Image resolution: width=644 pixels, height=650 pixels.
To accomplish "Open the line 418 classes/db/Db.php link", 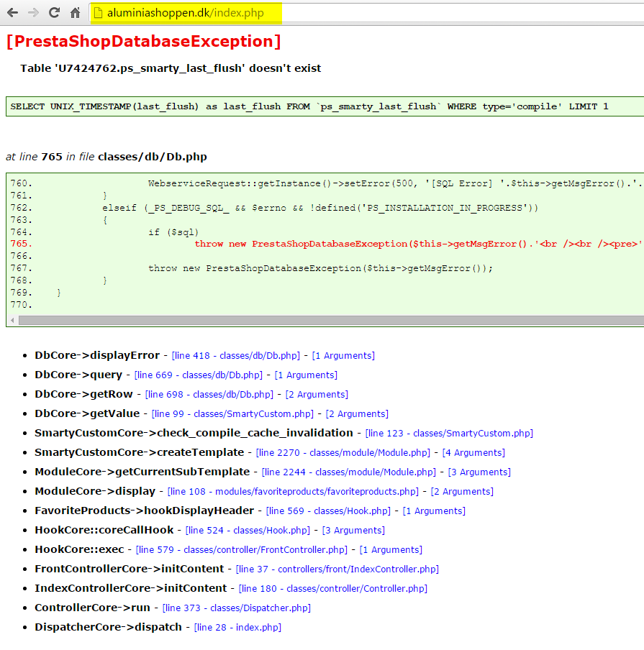I will pos(236,356).
